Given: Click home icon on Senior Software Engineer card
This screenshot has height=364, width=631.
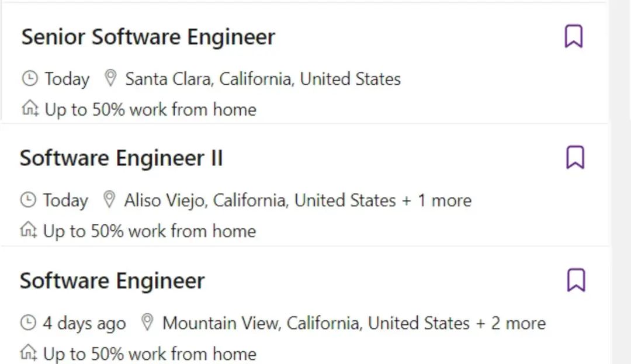Looking at the screenshot, I should point(30,109).
